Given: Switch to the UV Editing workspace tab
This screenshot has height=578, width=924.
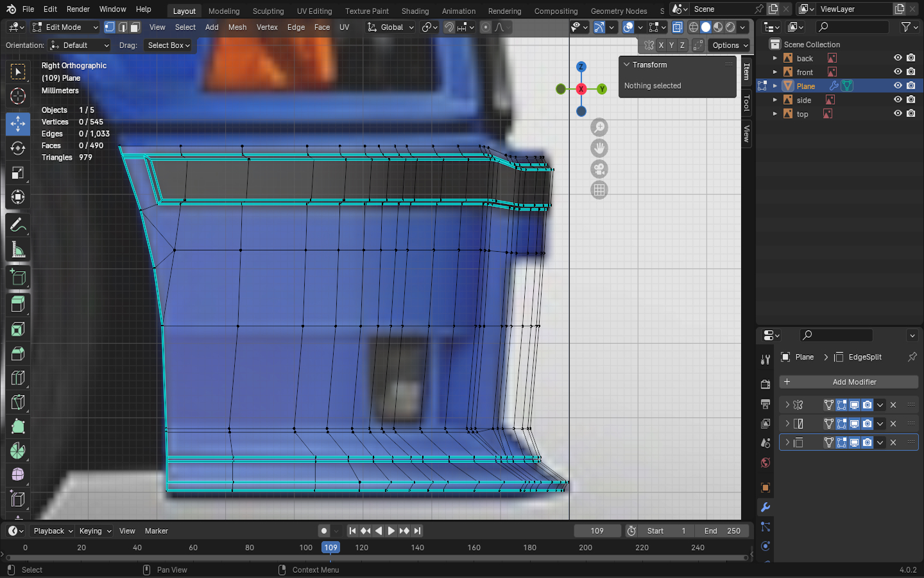Looking at the screenshot, I should point(314,11).
